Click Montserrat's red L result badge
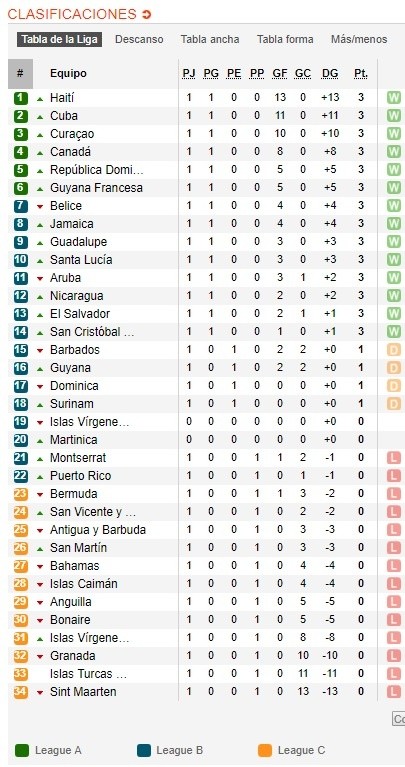405x767 pixels. click(x=394, y=458)
